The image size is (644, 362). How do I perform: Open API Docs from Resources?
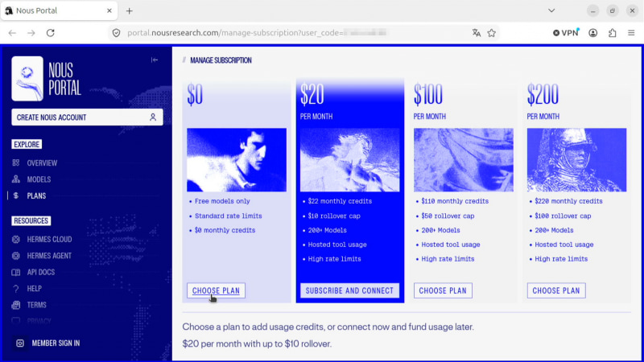pyautogui.click(x=41, y=272)
